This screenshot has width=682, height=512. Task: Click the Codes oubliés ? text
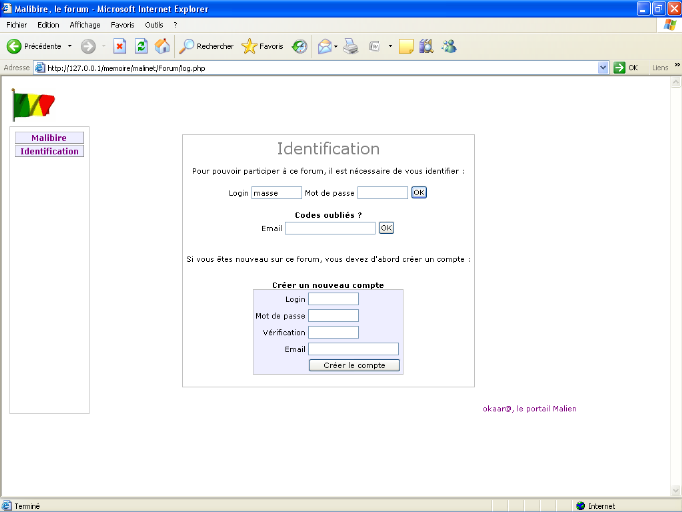(328, 215)
